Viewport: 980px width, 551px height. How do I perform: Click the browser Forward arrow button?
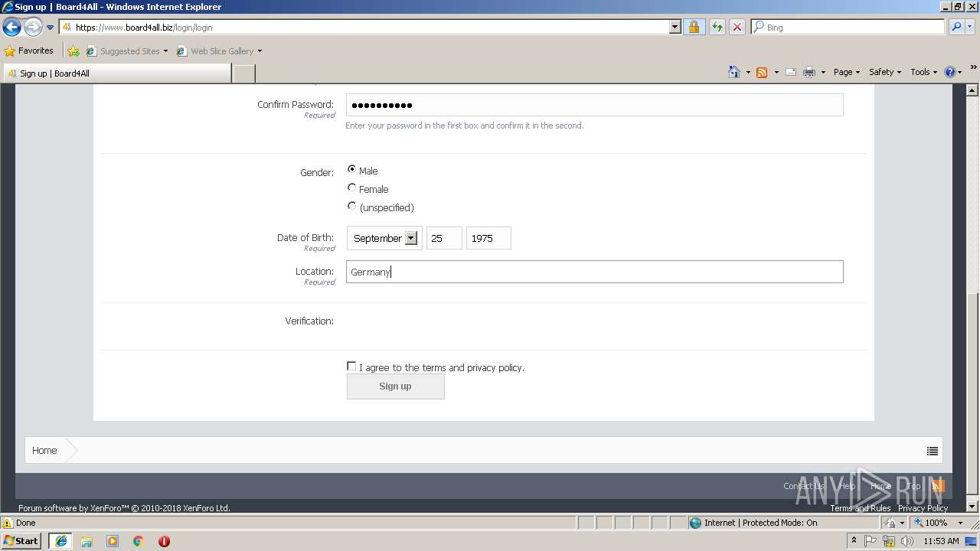click(x=33, y=28)
